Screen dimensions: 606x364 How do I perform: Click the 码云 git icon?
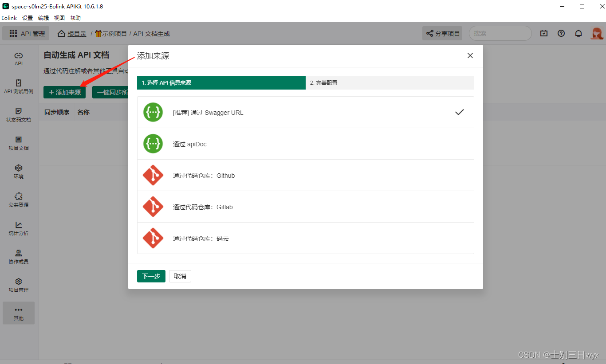[x=153, y=239]
